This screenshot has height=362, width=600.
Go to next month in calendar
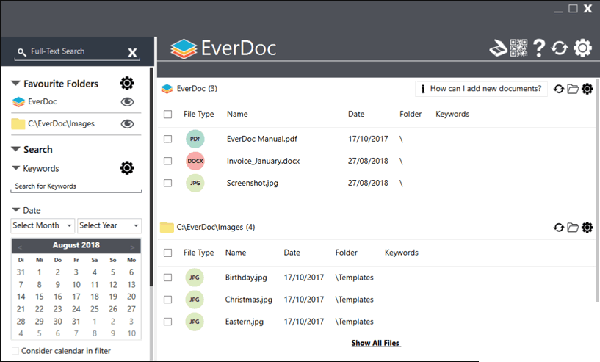coord(132,247)
